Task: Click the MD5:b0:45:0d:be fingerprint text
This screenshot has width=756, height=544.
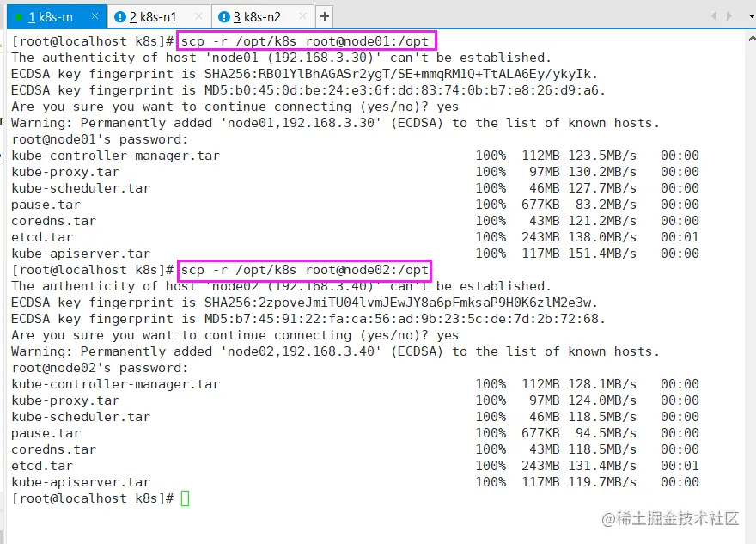Action: (405, 91)
